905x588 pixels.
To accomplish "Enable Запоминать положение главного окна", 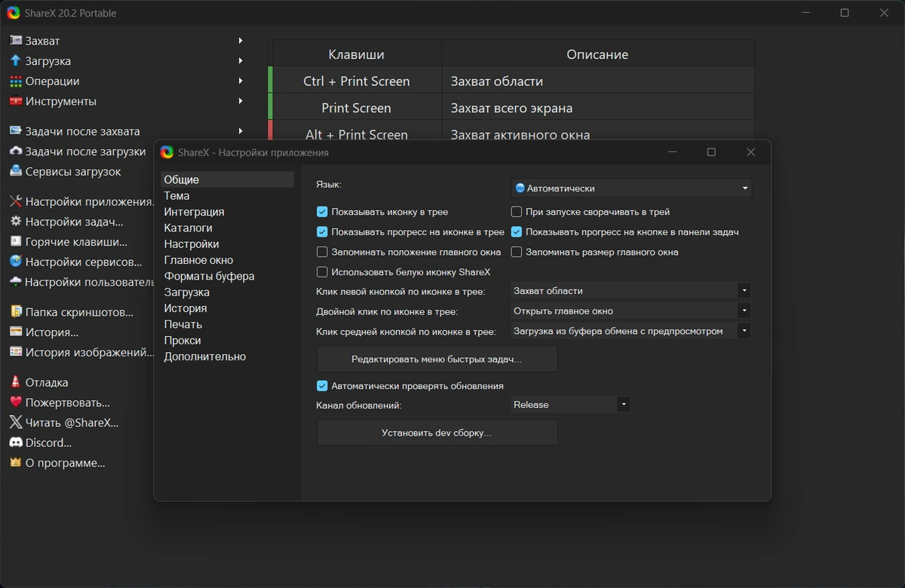I will 322,252.
